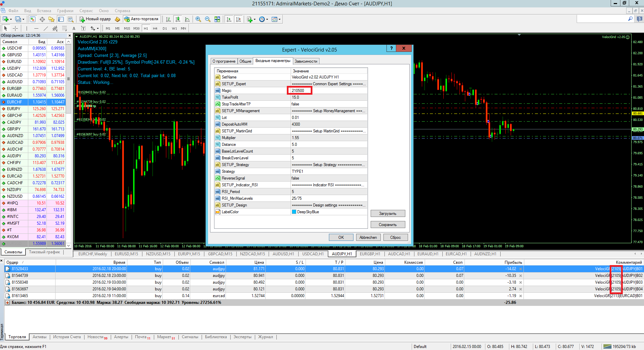Open the DeepSkyBlue LabelColor swatch

[294, 212]
